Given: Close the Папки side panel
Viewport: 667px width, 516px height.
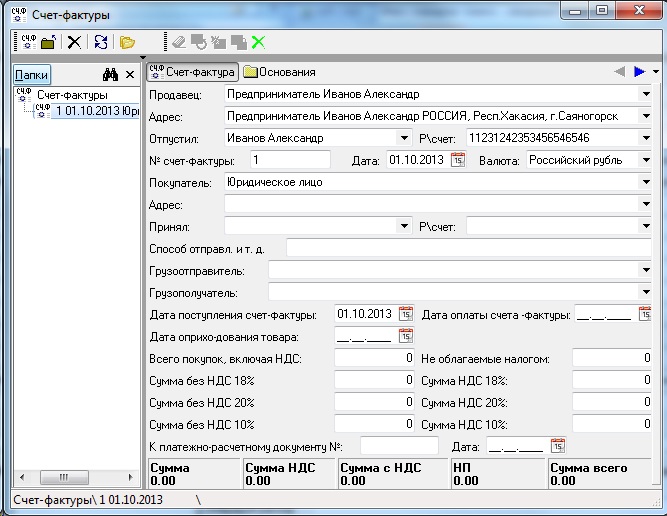Looking at the screenshot, I should pos(130,75).
